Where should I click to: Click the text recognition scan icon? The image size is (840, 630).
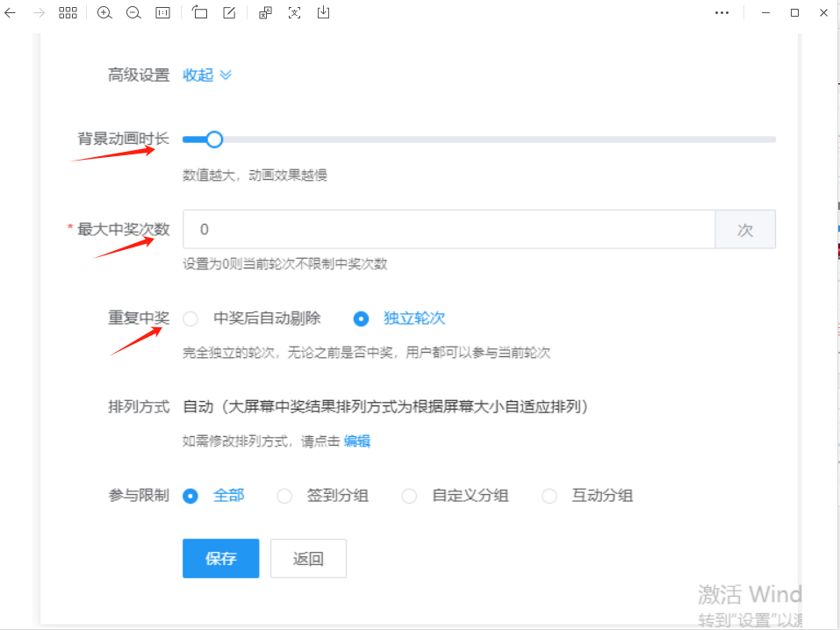coord(295,13)
